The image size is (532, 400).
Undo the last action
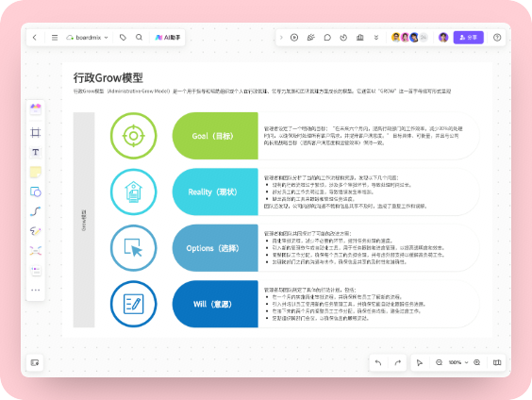point(378,362)
